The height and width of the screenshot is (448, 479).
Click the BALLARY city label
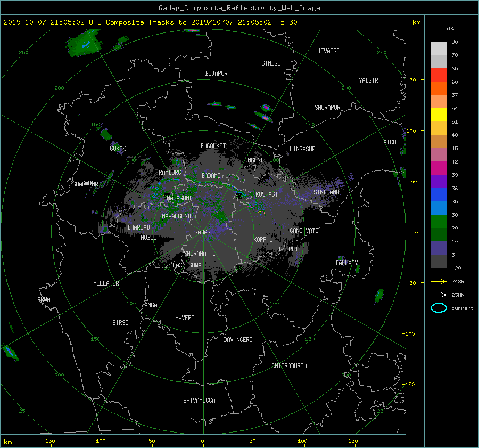point(346,263)
